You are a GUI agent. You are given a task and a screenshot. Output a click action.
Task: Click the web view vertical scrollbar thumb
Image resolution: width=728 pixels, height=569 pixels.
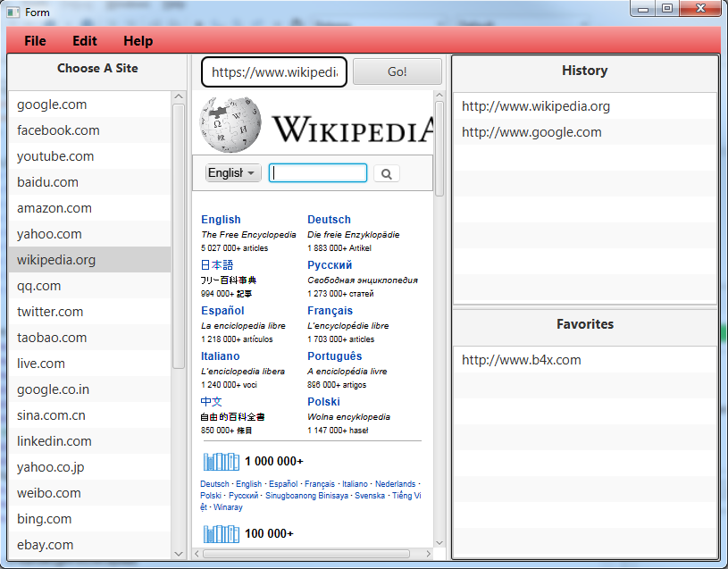tap(439, 148)
